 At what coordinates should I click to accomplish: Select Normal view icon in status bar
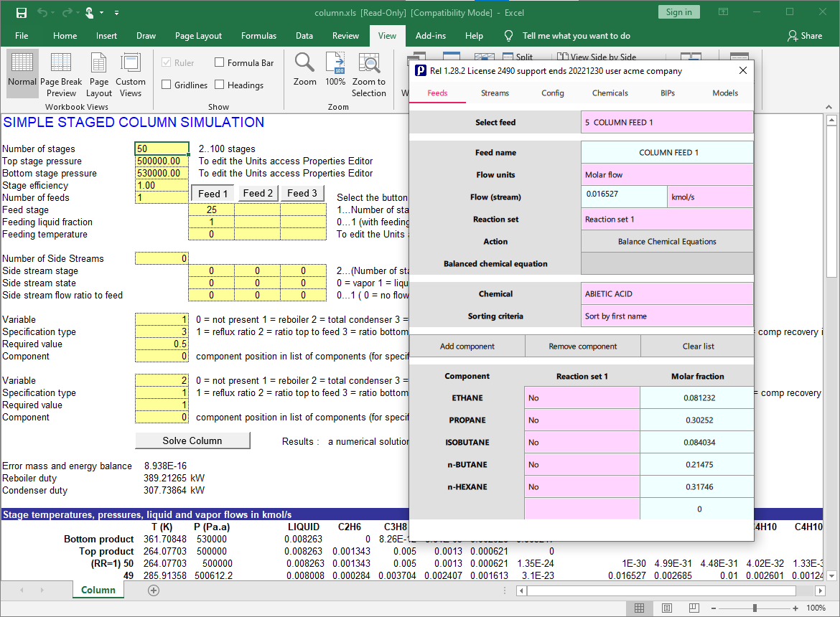pos(639,608)
